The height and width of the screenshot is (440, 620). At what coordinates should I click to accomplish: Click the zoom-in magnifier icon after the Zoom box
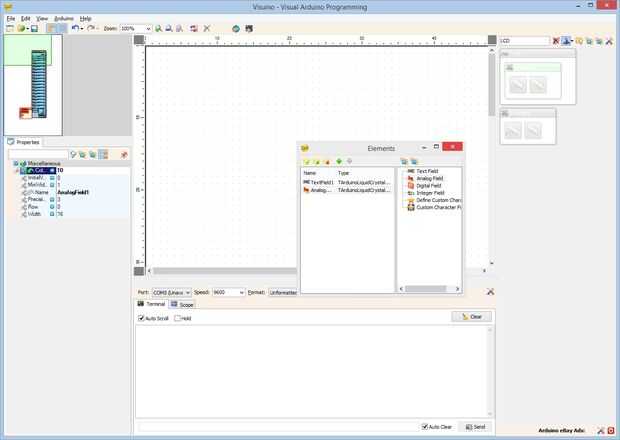159,28
